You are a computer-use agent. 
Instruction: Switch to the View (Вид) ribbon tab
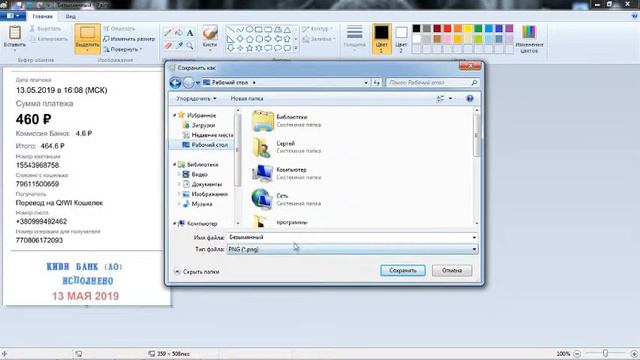click(x=71, y=16)
